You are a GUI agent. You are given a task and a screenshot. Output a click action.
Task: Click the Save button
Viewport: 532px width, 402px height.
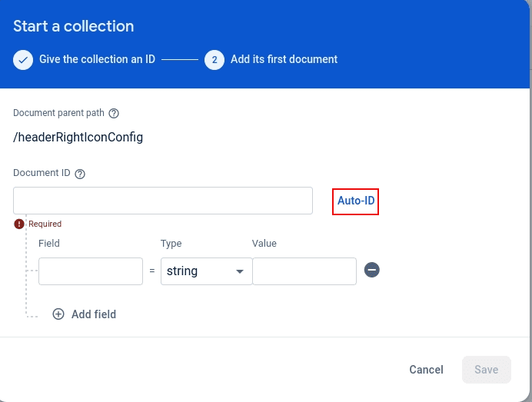click(x=486, y=370)
